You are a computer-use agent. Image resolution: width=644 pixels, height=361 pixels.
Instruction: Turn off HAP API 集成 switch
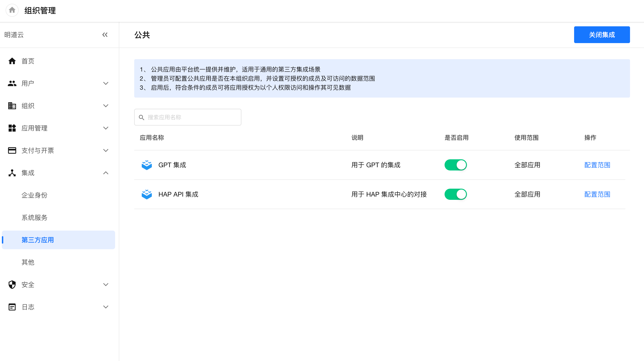point(456,194)
